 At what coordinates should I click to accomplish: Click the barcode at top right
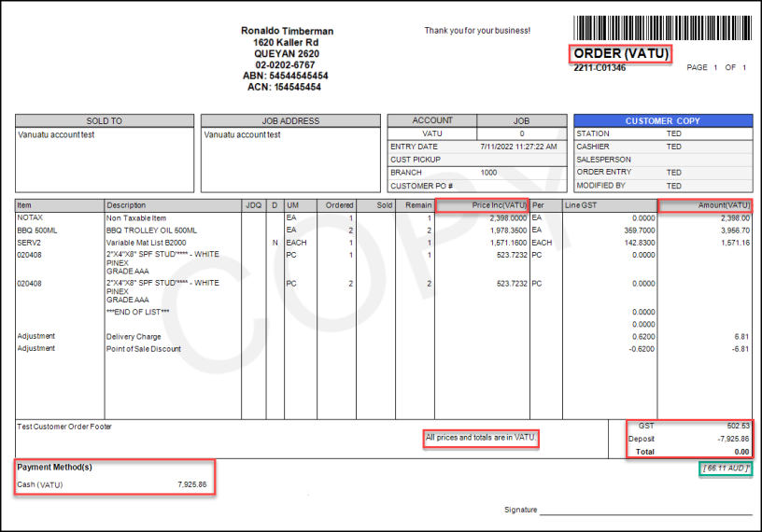tap(662, 28)
